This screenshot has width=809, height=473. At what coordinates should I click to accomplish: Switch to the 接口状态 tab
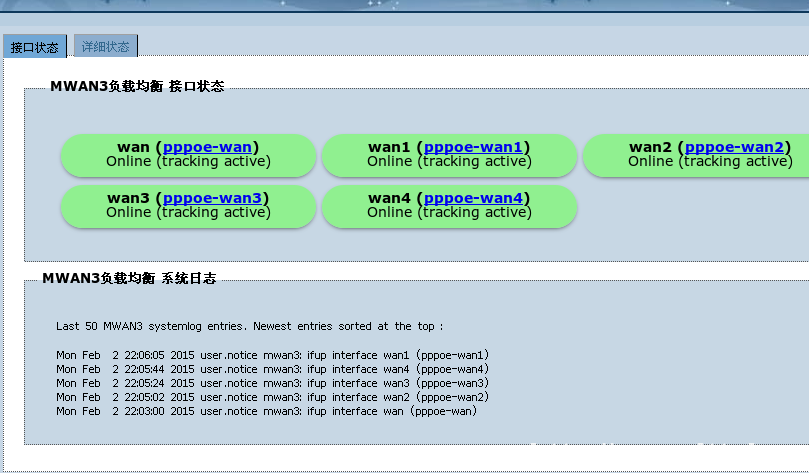coord(35,47)
